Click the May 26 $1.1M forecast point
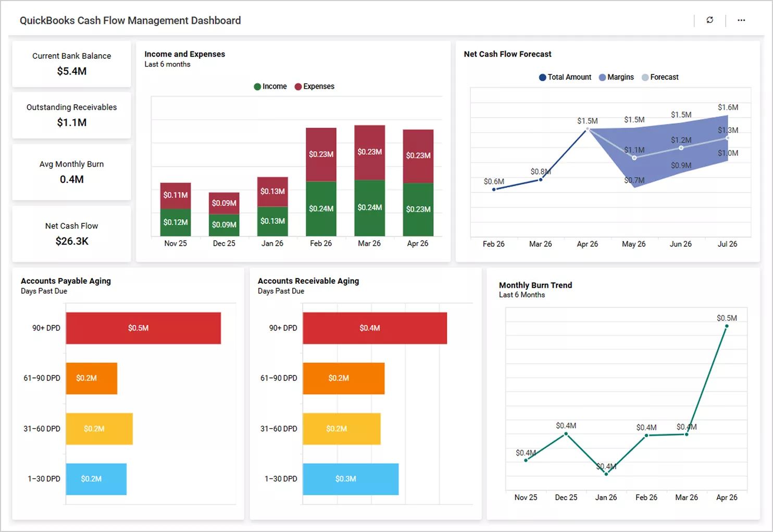 click(634, 158)
